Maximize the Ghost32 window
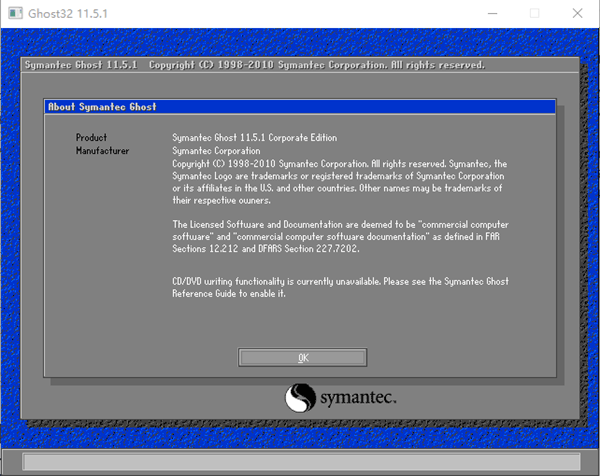The height and width of the screenshot is (476, 600). [534, 14]
